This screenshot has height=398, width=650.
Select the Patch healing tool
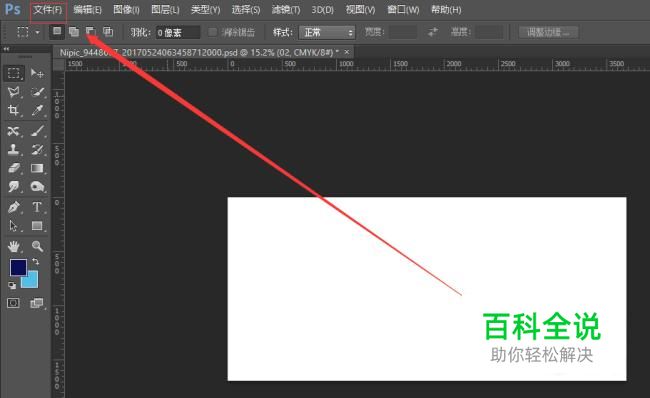tap(14, 131)
